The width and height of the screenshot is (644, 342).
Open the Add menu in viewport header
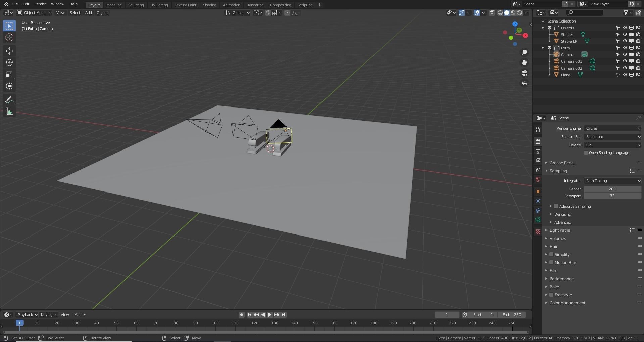[x=88, y=13]
